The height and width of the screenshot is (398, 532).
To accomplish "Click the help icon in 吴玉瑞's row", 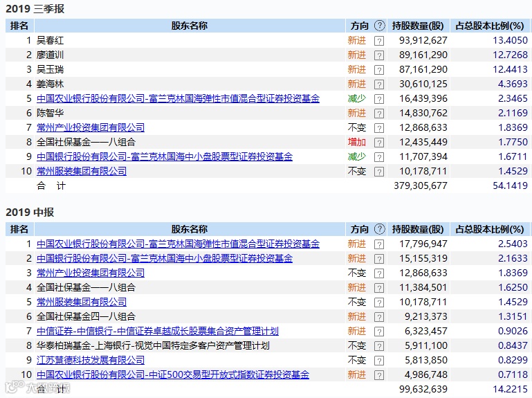I will [379, 70].
